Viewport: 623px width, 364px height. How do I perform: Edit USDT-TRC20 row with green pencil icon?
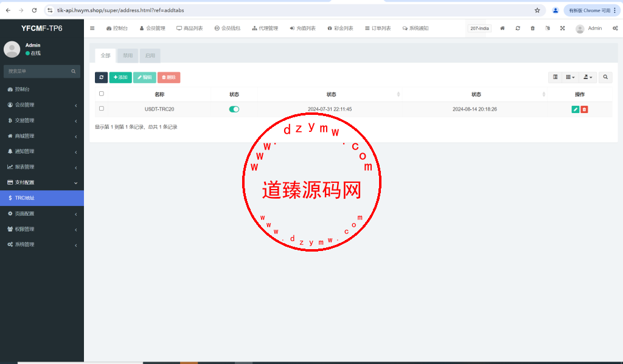point(576,109)
